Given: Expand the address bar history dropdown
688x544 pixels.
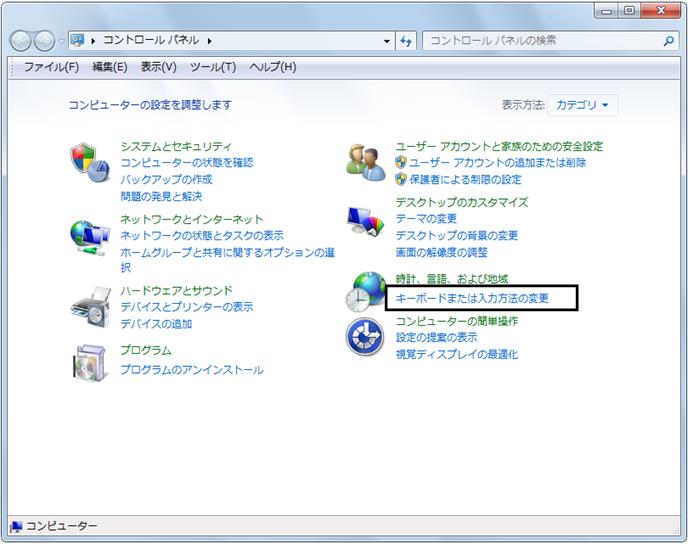Looking at the screenshot, I should point(387,41).
